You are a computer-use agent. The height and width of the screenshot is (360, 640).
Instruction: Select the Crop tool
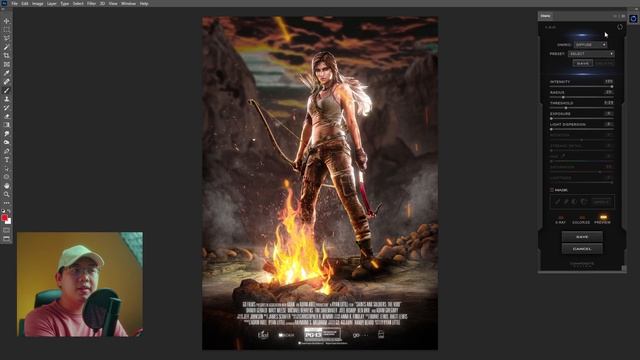pos(7,56)
